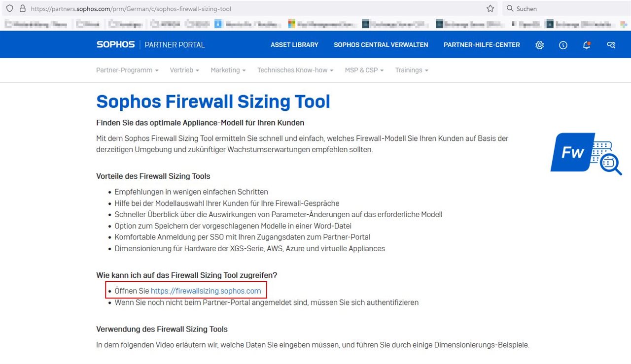Open Partner-Hilfe-Center
This screenshot has width=631, height=364.
[x=482, y=45]
